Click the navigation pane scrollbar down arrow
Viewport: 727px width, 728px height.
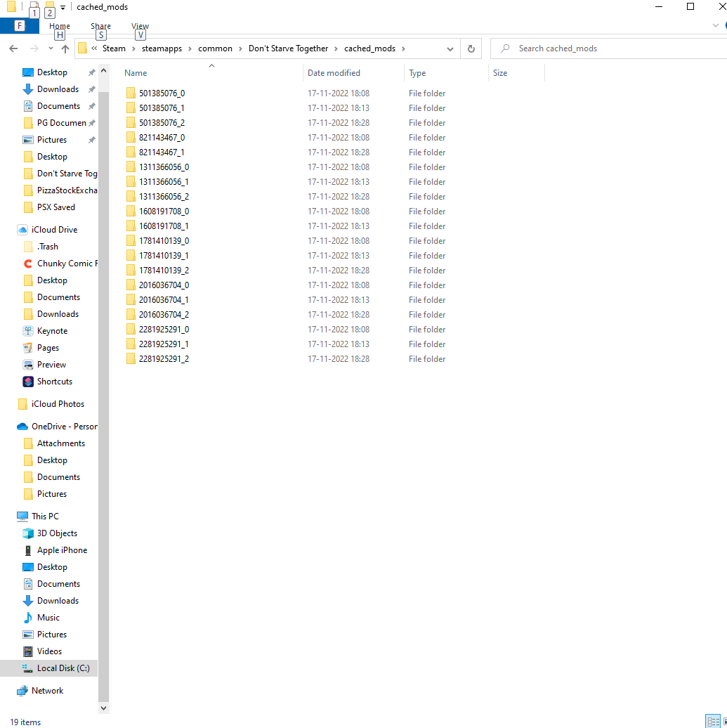(x=104, y=708)
